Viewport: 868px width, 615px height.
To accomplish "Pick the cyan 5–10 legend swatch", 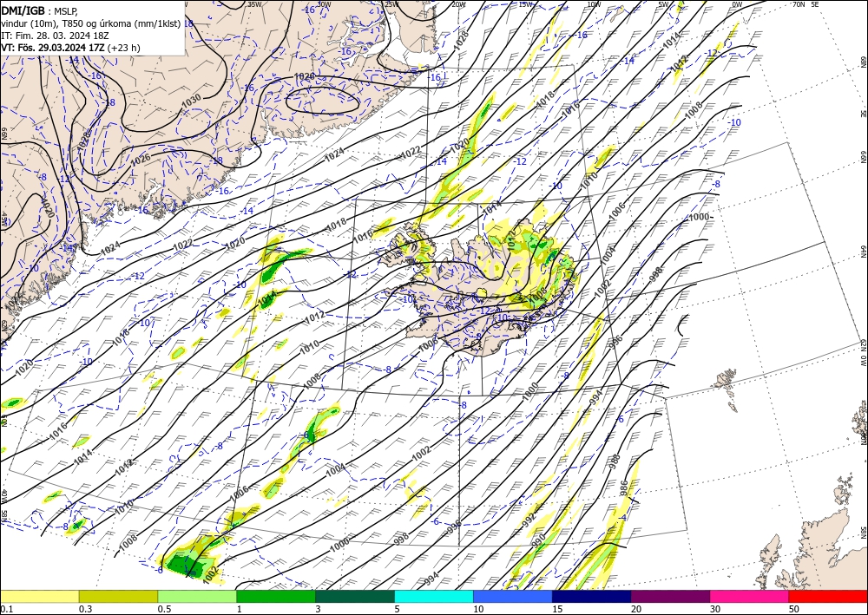I will 433,597.
